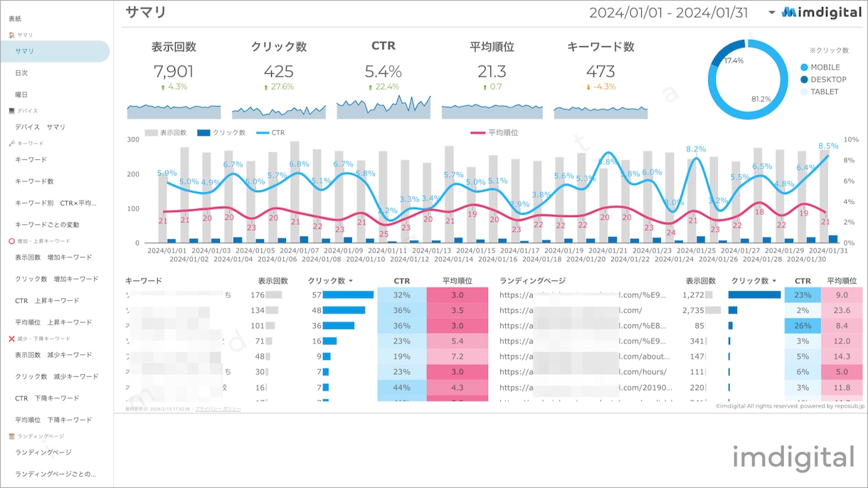Click the クリック数 scorecard value 425
Viewport: 868px width, 488px height.
(279, 71)
